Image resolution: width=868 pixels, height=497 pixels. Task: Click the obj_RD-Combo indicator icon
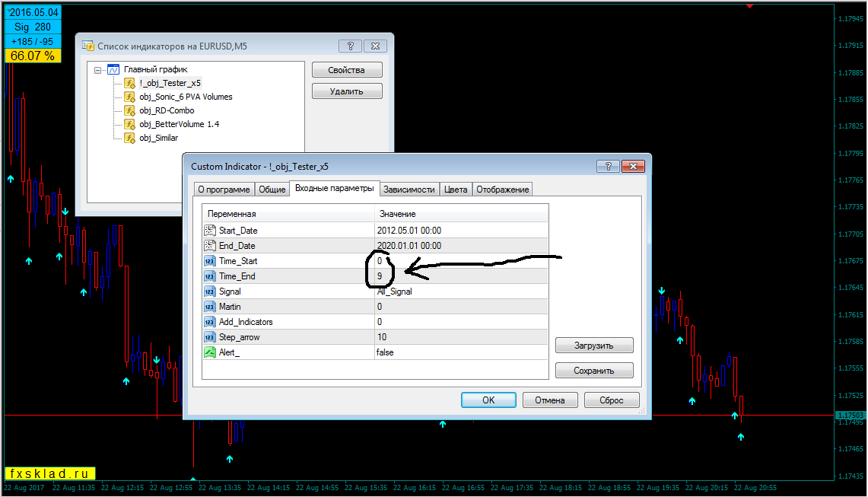coord(129,111)
